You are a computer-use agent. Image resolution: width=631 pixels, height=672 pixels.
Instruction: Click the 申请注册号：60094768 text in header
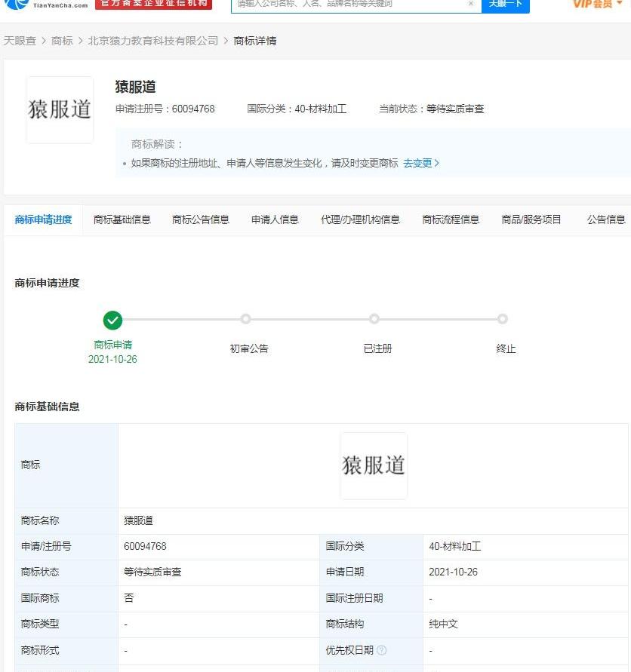[x=165, y=109]
